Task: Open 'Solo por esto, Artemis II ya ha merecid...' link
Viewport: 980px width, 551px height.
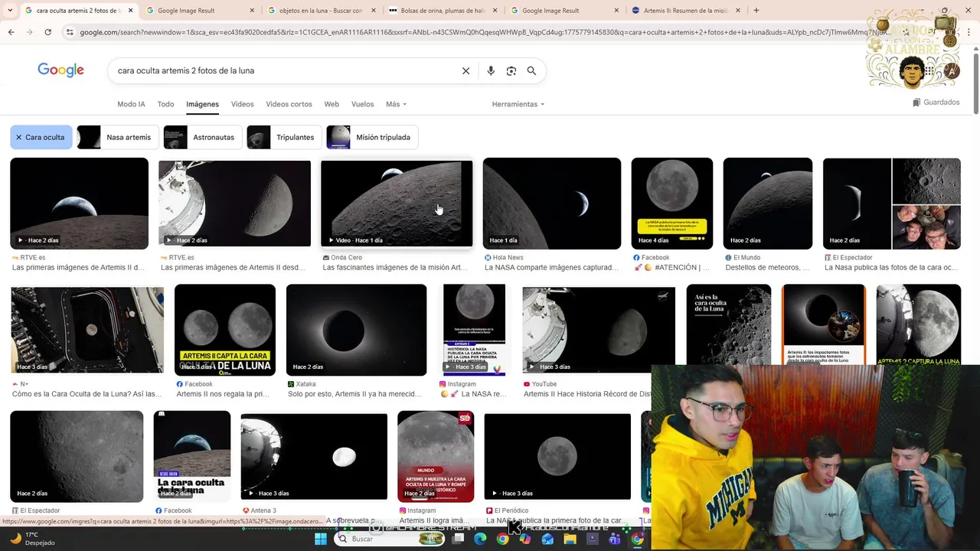Action: (x=355, y=394)
